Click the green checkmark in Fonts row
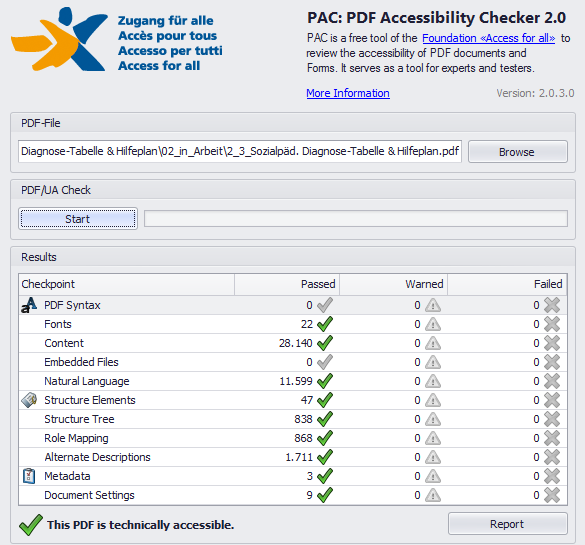The width and height of the screenshot is (585, 545). (325, 324)
